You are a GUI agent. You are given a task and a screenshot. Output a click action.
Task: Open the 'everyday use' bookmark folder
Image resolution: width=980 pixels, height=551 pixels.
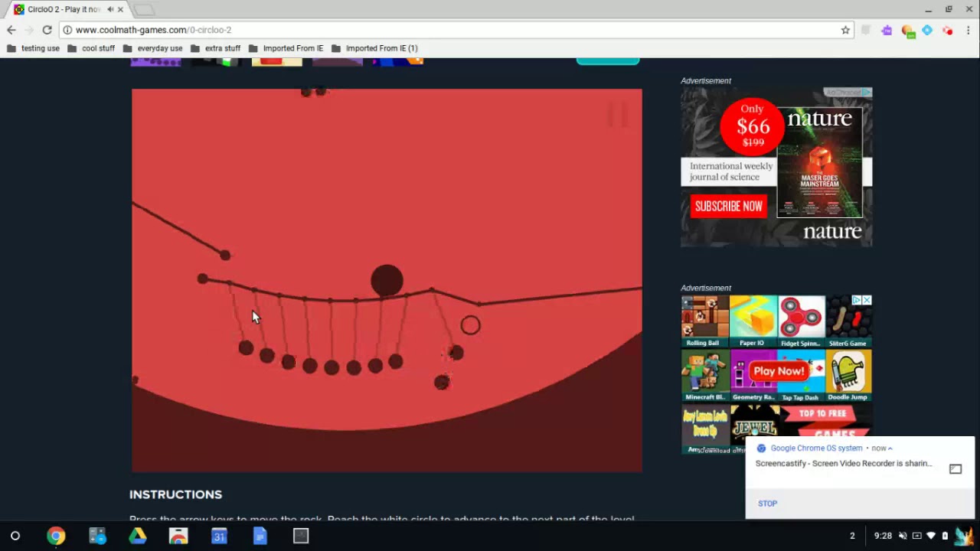click(x=152, y=48)
